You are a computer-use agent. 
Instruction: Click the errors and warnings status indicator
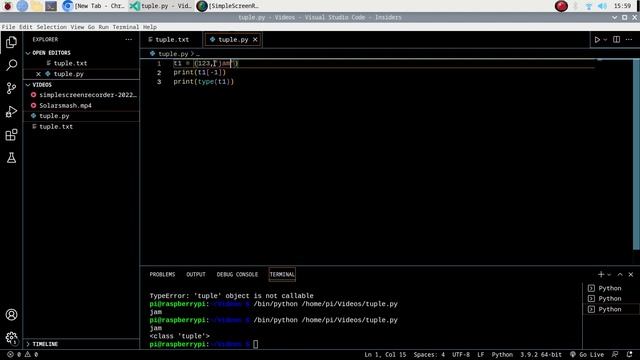pyautogui.click(x=23, y=355)
